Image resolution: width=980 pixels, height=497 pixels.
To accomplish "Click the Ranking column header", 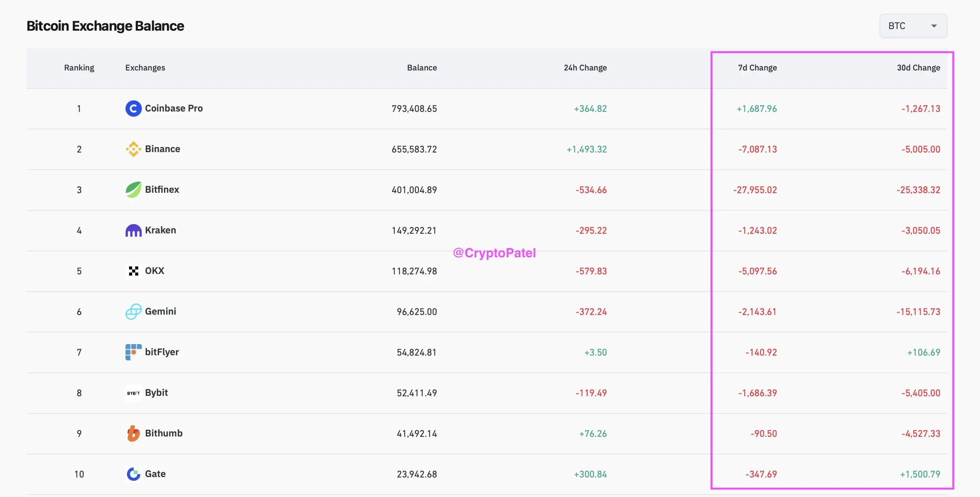I will [x=79, y=68].
